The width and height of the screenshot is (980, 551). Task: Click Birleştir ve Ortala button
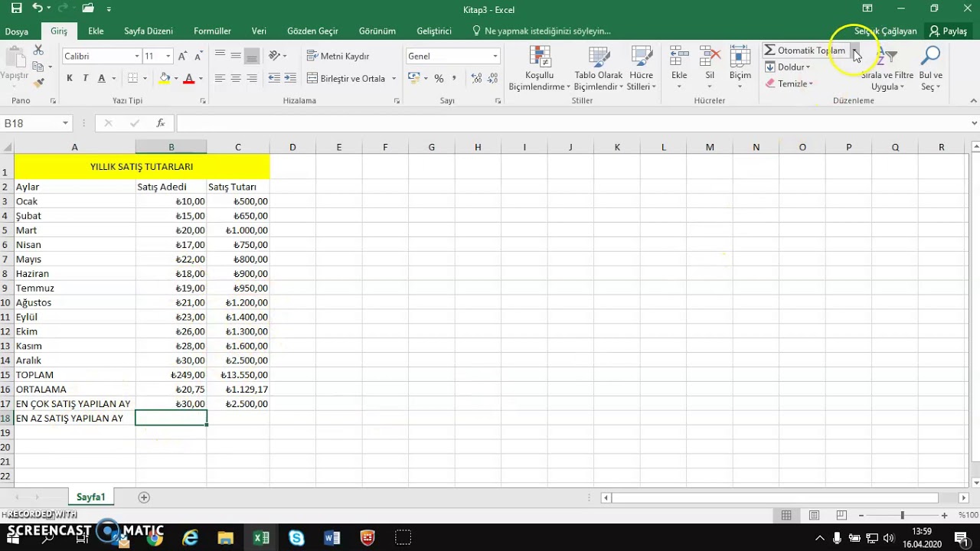(346, 78)
